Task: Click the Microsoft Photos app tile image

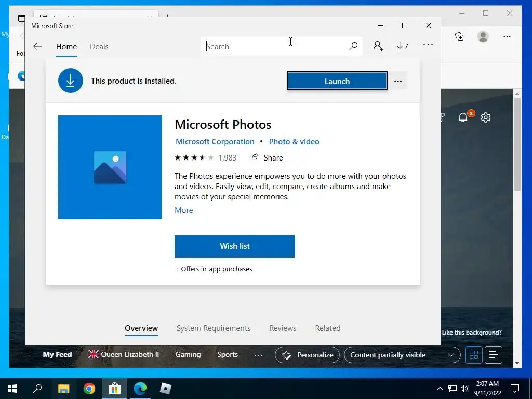Action: (x=110, y=167)
